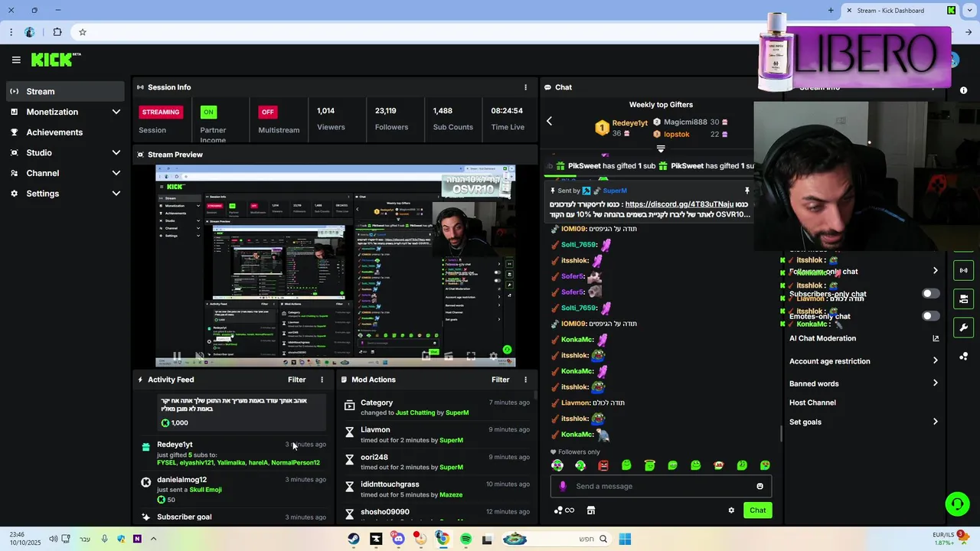Select the danielalmog12 Skull Emoji entry
980x551 pixels.
(234, 490)
